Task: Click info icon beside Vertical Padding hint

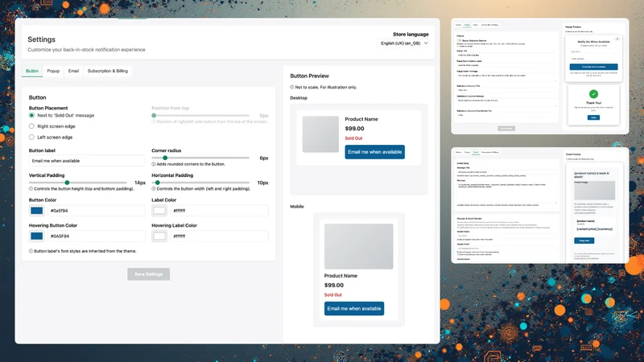Action: 31,189
